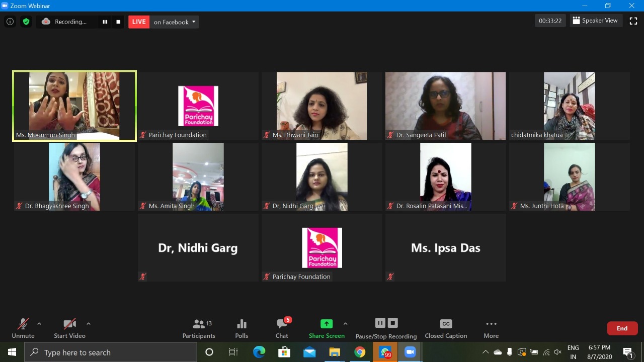Click the microphone icon in system tray
The width and height of the screenshot is (644, 362).
point(510,352)
